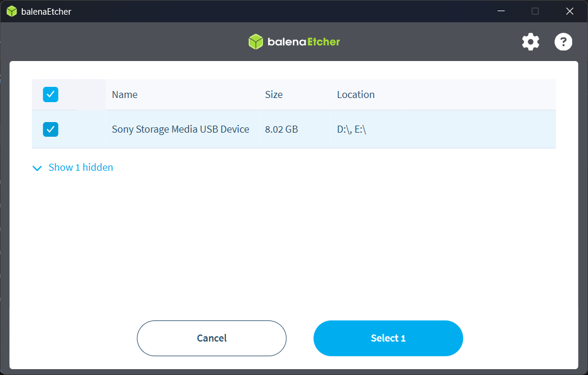Click the balenaEtcher title bar label

pos(46,11)
